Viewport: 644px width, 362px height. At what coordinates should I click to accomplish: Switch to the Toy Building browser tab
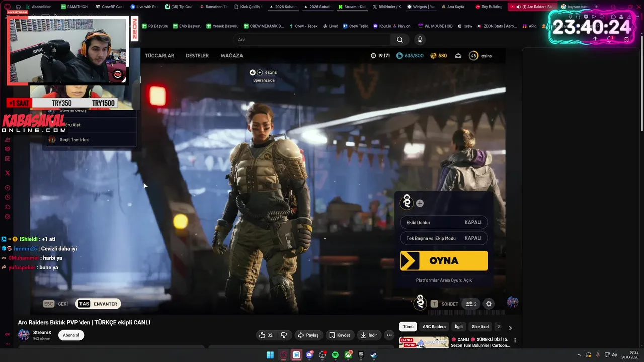pyautogui.click(x=489, y=7)
